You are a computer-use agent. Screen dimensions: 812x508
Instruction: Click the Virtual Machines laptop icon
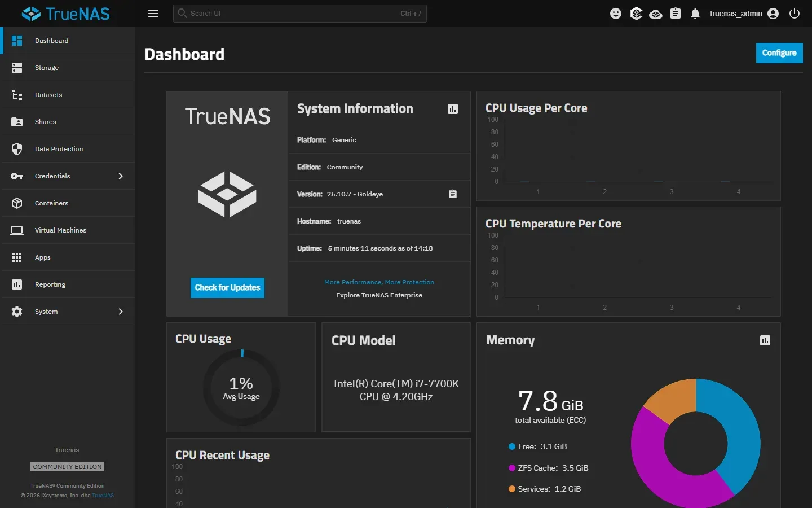pyautogui.click(x=17, y=230)
